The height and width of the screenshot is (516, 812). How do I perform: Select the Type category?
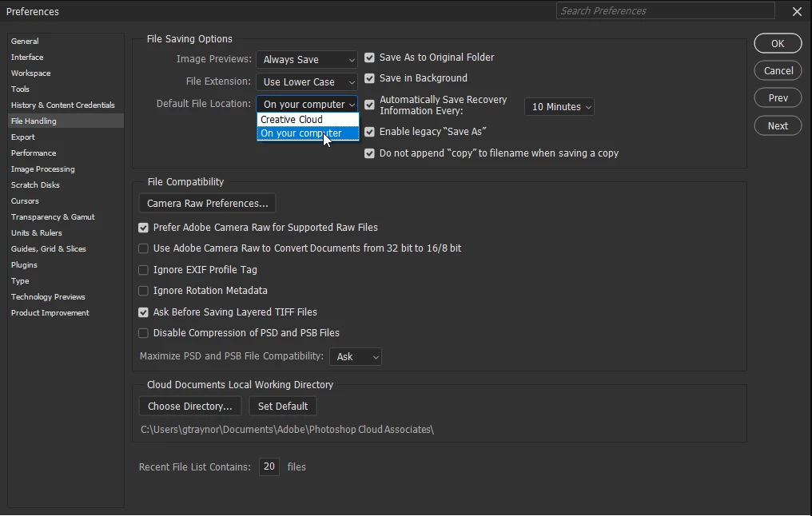tap(20, 281)
